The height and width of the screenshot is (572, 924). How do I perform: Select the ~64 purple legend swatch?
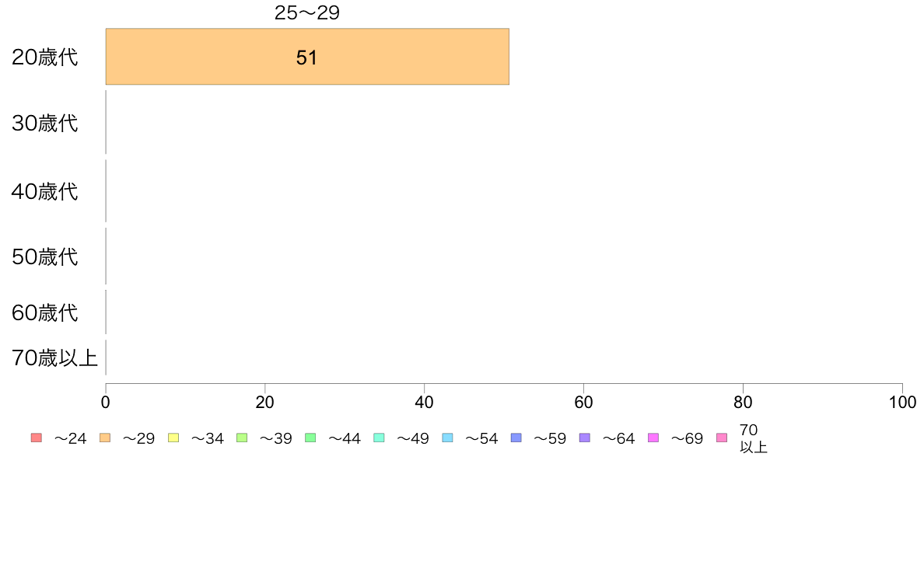[x=585, y=438]
